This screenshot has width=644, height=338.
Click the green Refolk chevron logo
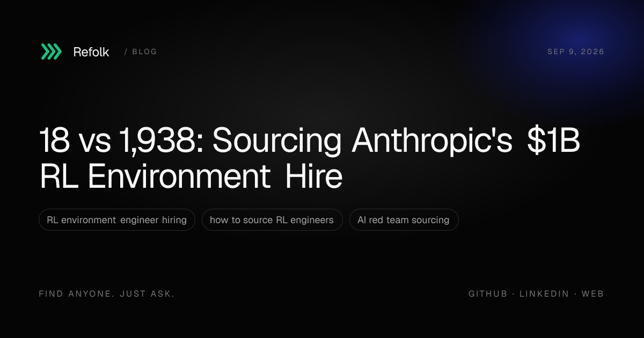coord(52,52)
